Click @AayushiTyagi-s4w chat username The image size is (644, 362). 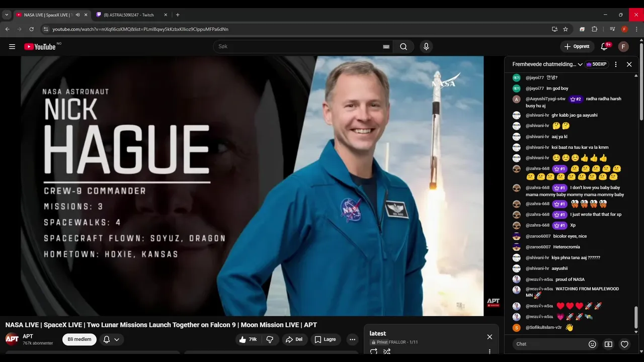(545, 99)
